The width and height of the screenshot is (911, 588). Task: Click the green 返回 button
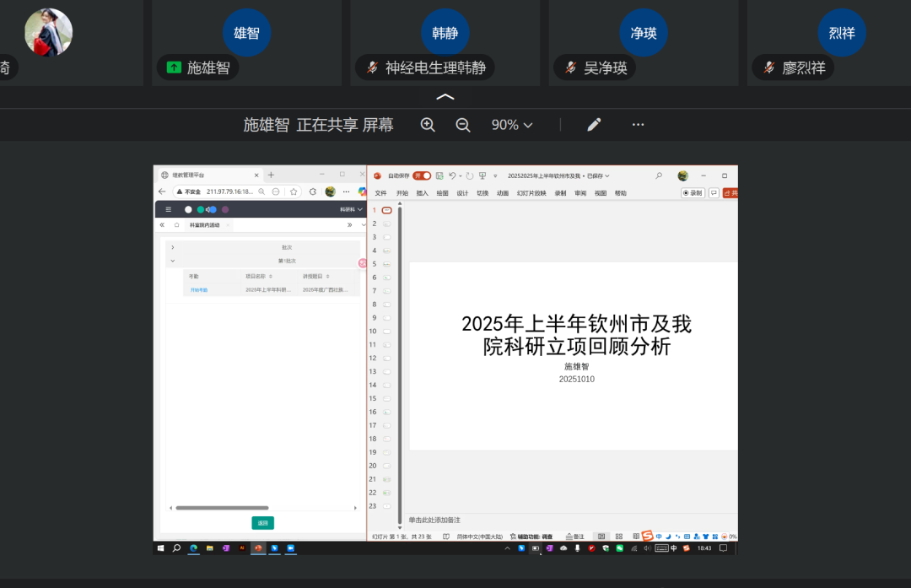coord(262,523)
